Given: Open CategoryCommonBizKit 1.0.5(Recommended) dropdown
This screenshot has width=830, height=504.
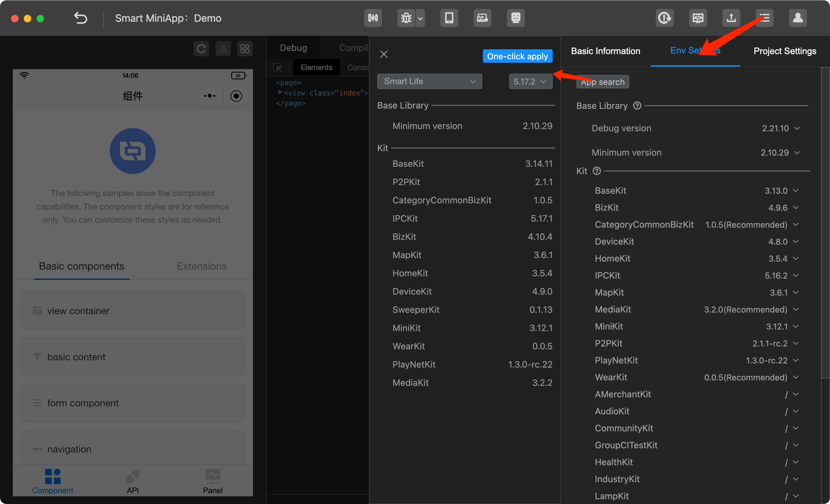Looking at the screenshot, I should click(752, 224).
